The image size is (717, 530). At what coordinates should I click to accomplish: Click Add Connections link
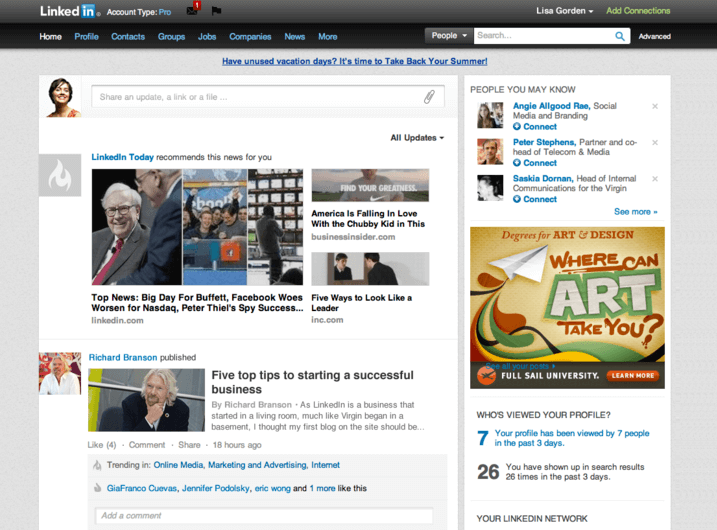coord(638,11)
